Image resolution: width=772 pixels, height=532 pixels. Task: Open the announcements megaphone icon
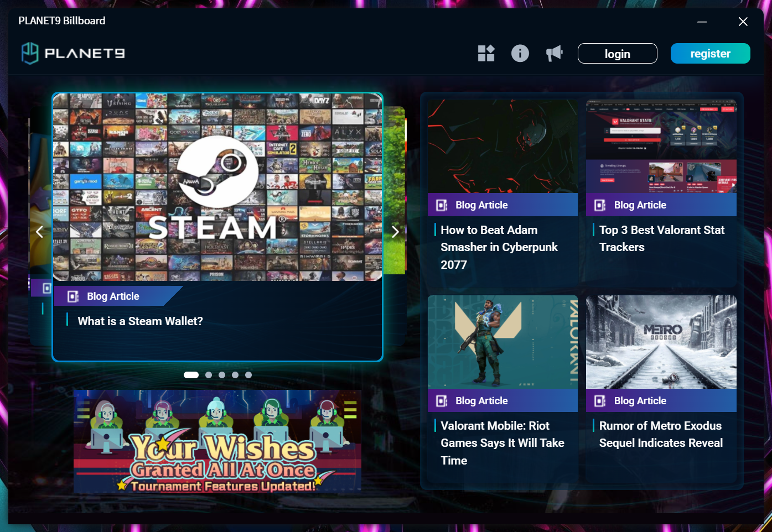tap(554, 53)
